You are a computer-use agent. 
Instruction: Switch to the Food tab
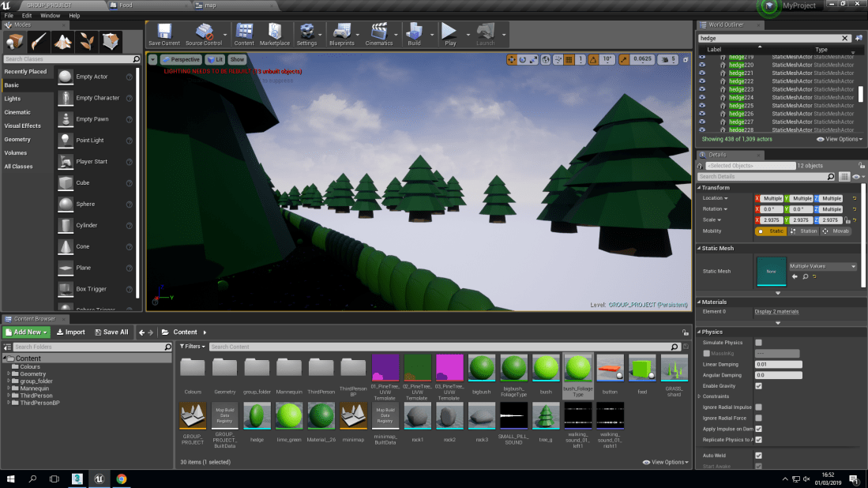click(x=126, y=4)
